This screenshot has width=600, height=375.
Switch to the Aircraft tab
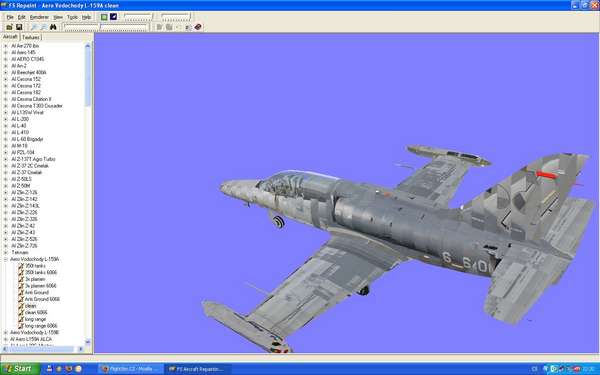[x=10, y=37]
